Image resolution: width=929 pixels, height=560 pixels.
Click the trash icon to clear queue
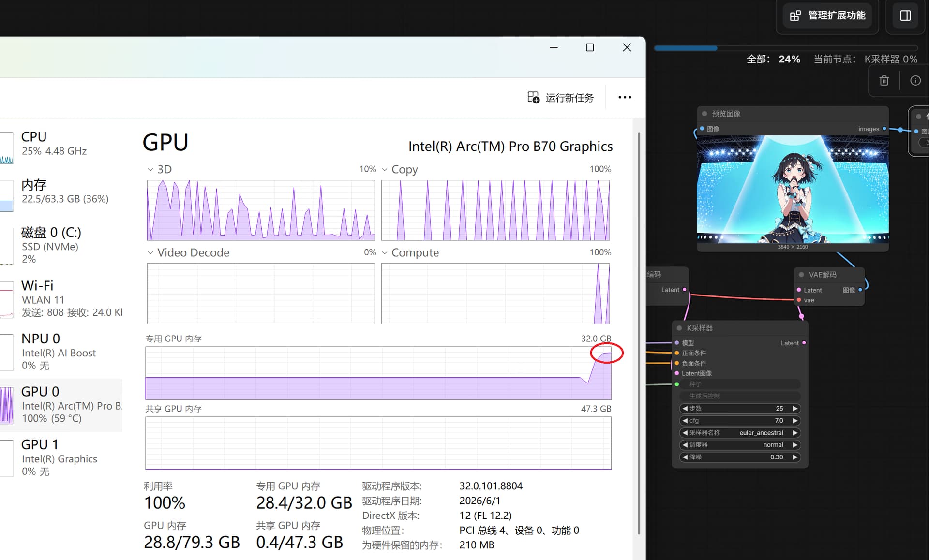point(884,80)
